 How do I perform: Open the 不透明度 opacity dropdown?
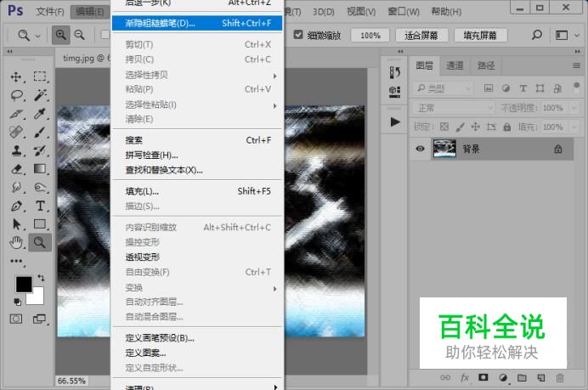(x=574, y=108)
